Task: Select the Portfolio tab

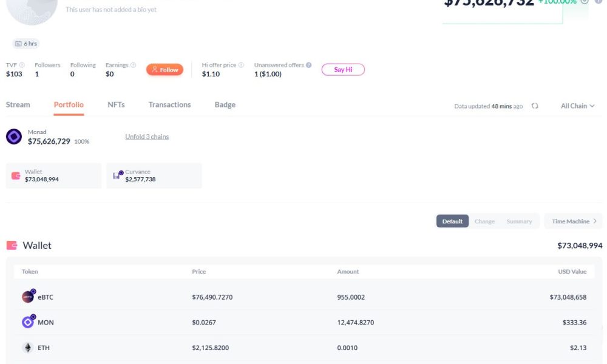Action: coord(69,105)
